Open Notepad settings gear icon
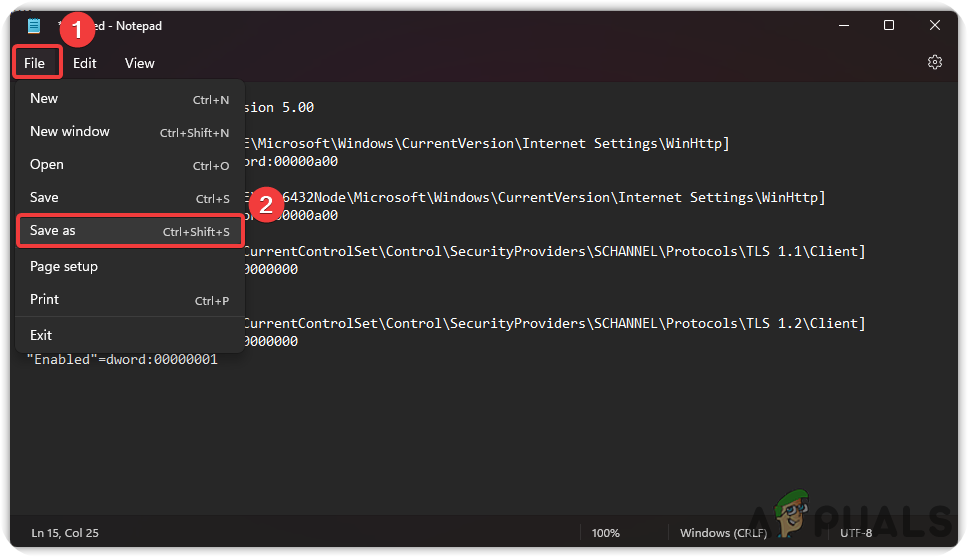This screenshot has height=557, width=968. (x=934, y=62)
